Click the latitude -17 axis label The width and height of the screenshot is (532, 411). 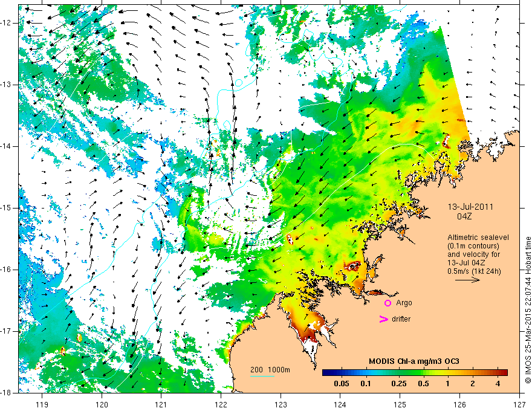click(x=6, y=331)
